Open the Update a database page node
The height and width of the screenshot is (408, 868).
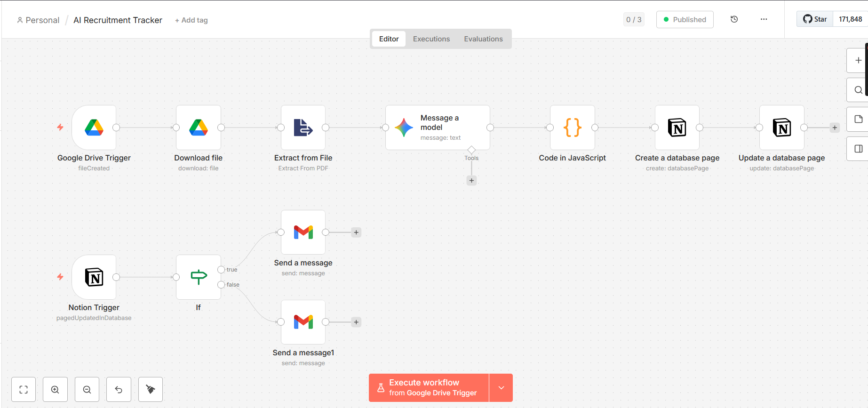point(782,128)
